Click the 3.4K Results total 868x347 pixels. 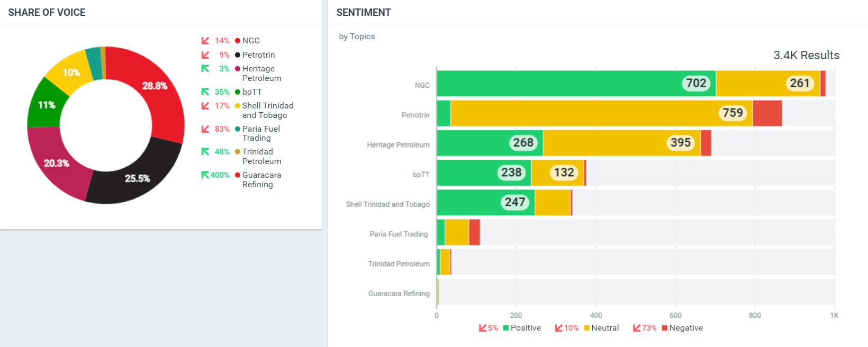[806, 56]
